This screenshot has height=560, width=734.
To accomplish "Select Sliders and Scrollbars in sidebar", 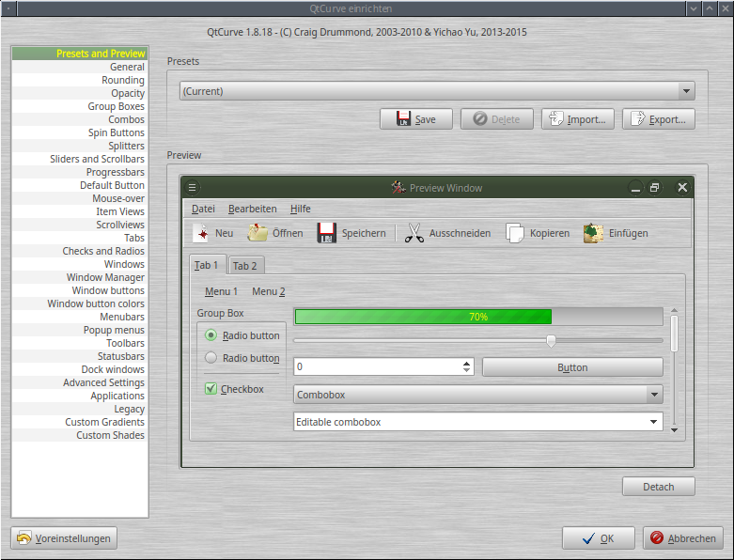I will coord(80,159).
